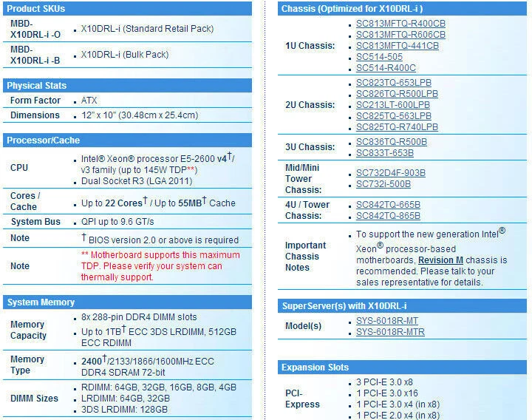Open the SC842TQ-865B 4U chassis link
Image resolution: width=532 pixels, height=420 pixels.
tap(388, 216)
